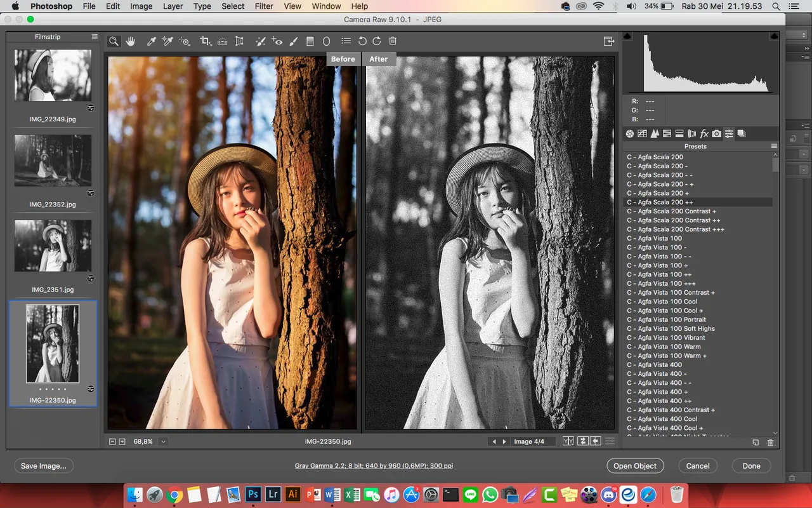
Task: Select the Before label above the preview
Action: [343, 59]
